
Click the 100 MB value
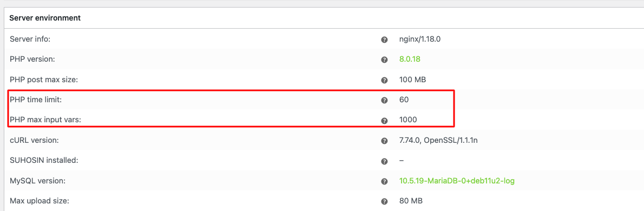[x=412, y=80]
